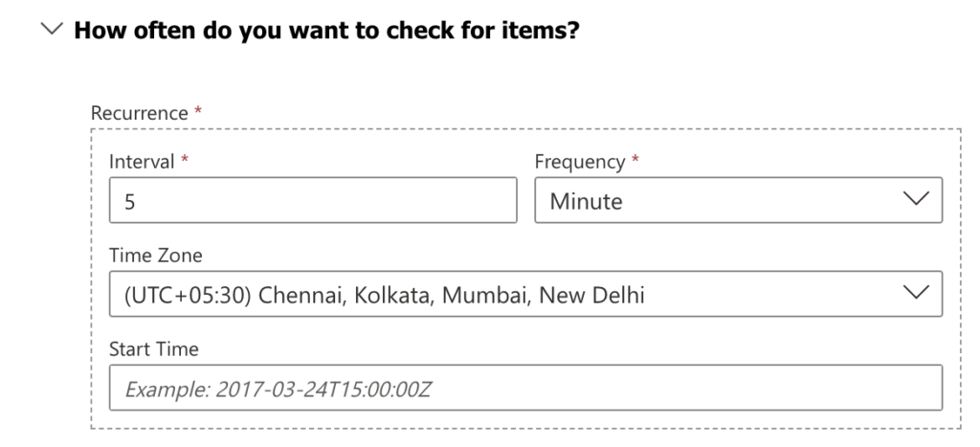
Task: Click the Interval field label
Action: [142, 162]
